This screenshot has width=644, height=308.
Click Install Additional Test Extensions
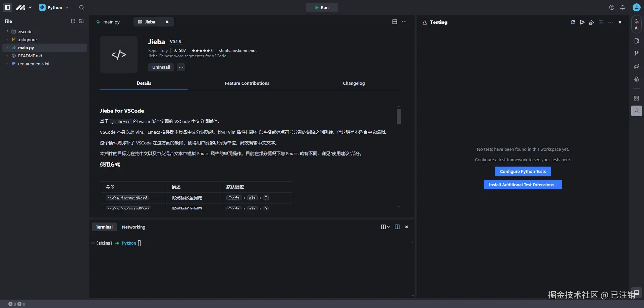(523, 185)
